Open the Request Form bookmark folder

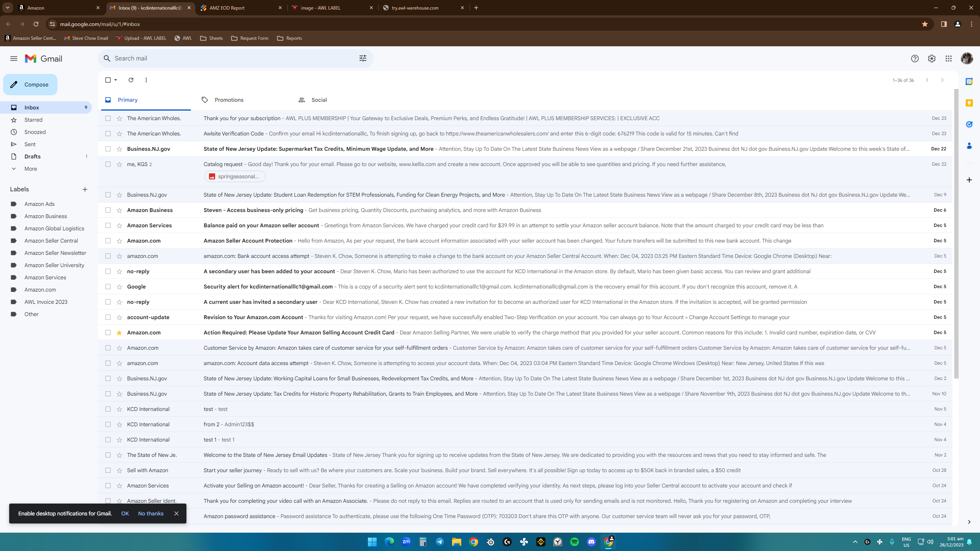250,38
